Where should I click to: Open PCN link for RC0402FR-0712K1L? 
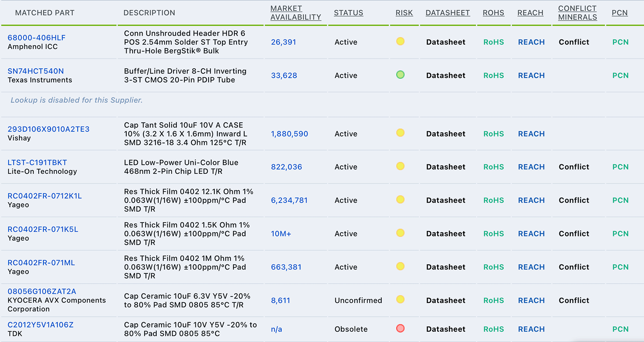click(x=620, y=200)
